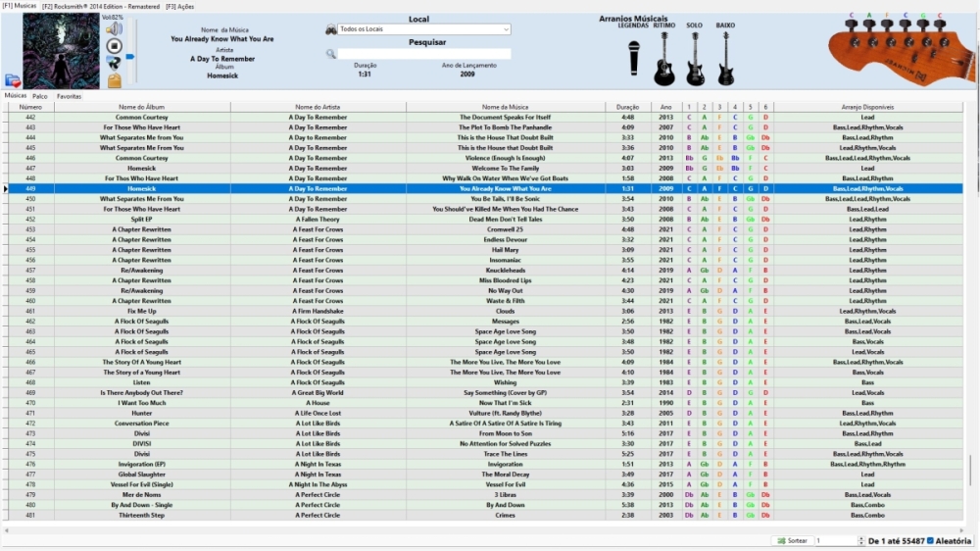
Task: Select Welcome To The Family song
Action: click(x=485, y=169)
